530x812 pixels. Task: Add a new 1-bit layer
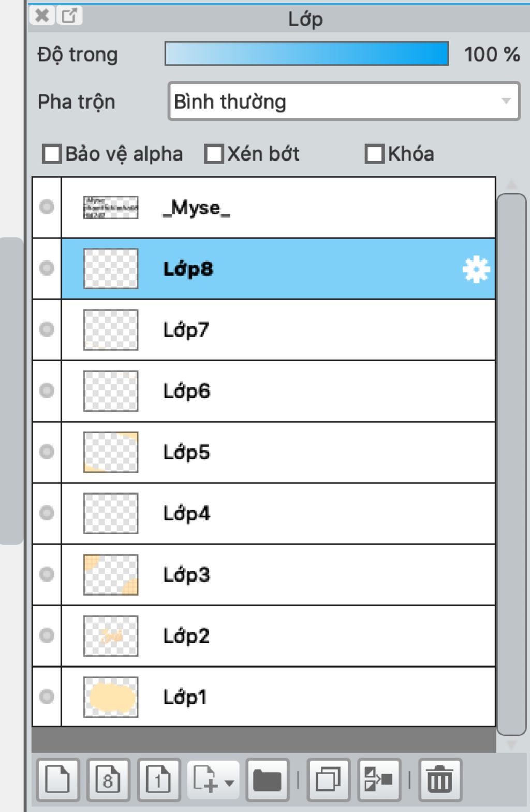click(158, 779)
